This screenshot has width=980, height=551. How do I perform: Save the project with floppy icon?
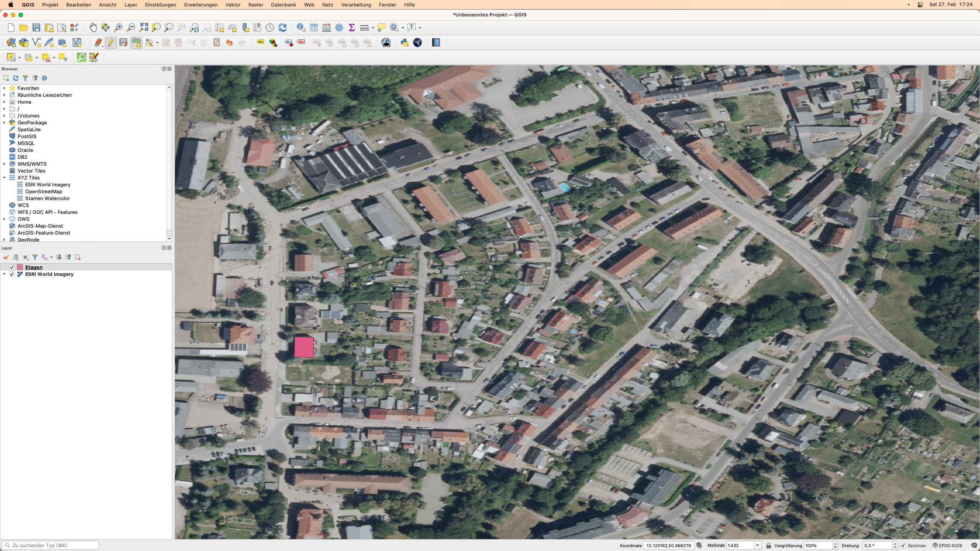pyautogui.click(x=36, y=28)
